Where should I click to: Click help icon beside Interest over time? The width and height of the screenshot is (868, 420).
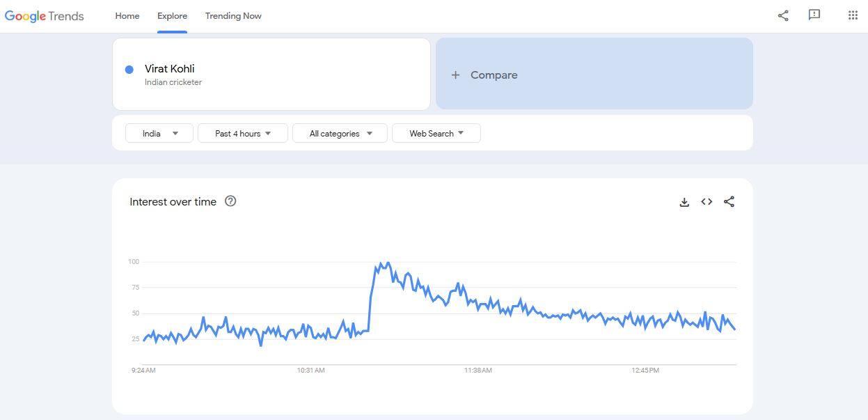tap(230, 201)
